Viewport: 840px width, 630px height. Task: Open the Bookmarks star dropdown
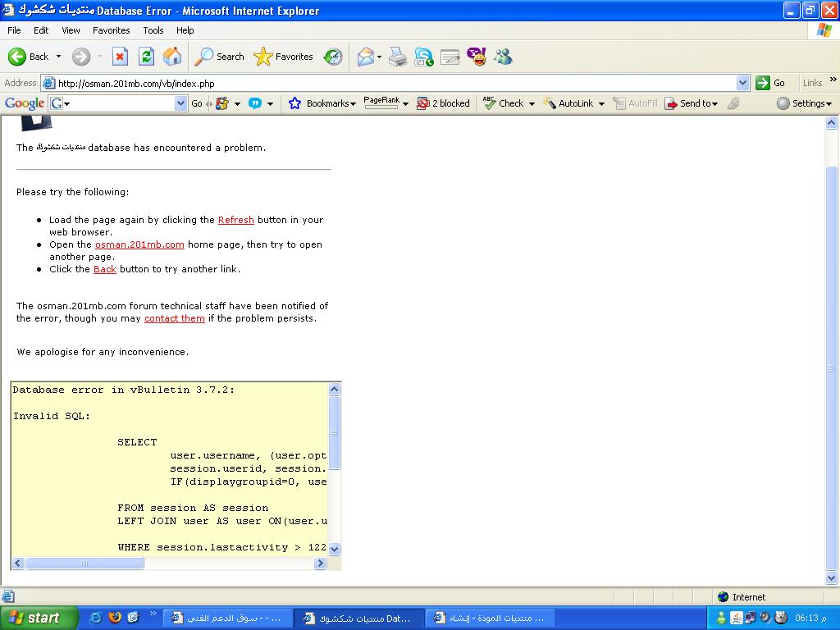(x=322, y=103)
